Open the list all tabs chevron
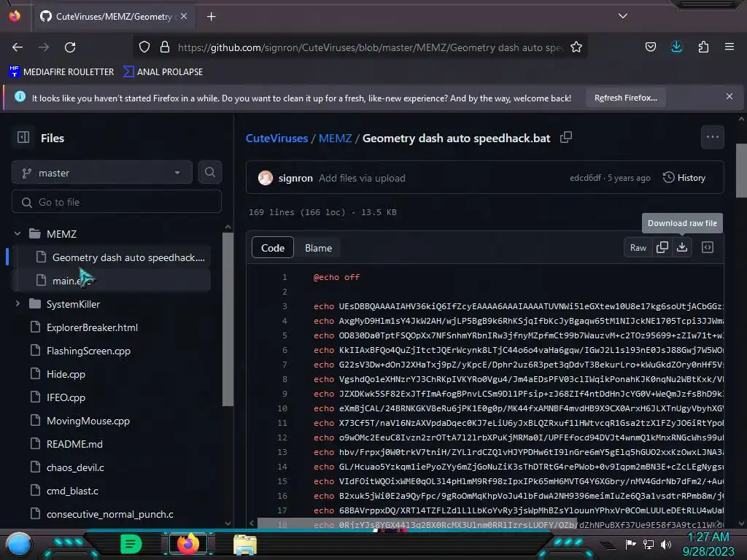This screenshot has width=747, height=560. click(623, 16)
